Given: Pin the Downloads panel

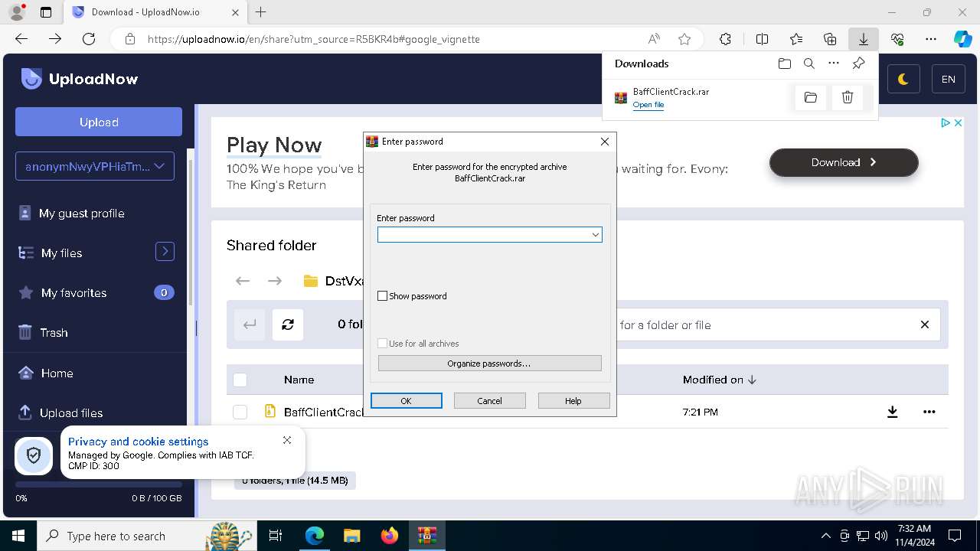Looking at the screenshot, I should (858, 64).
